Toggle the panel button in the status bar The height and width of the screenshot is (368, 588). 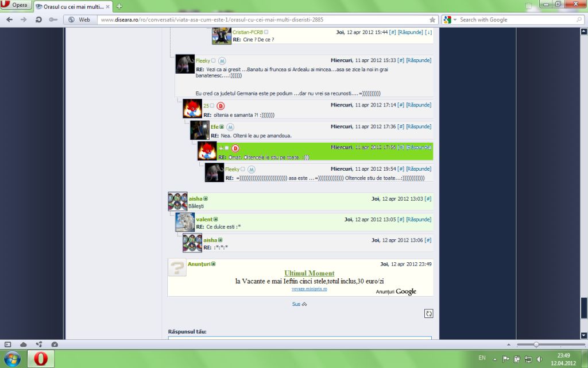pyautogui.click(x=8, y=344)
